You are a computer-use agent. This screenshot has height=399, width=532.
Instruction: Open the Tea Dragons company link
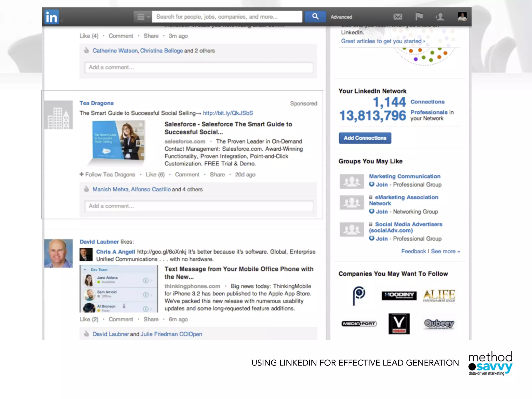[x=96, y=103]
